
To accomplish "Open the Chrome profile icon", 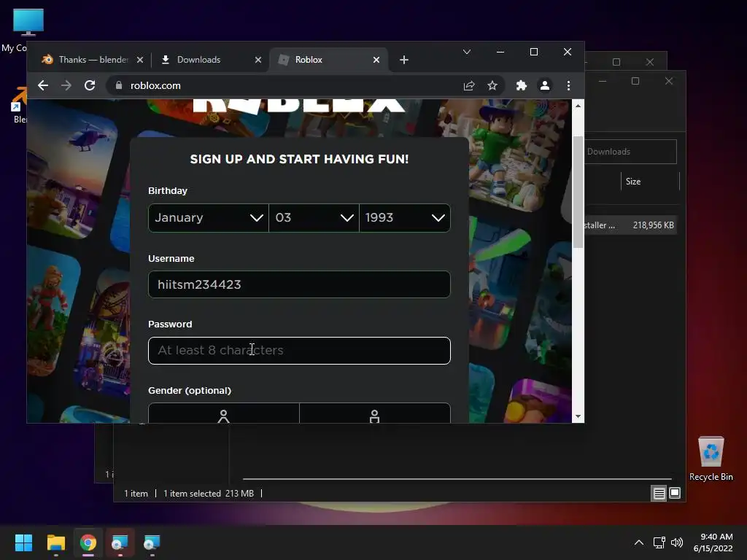I will pyautogui.click(x=544, y=86).
